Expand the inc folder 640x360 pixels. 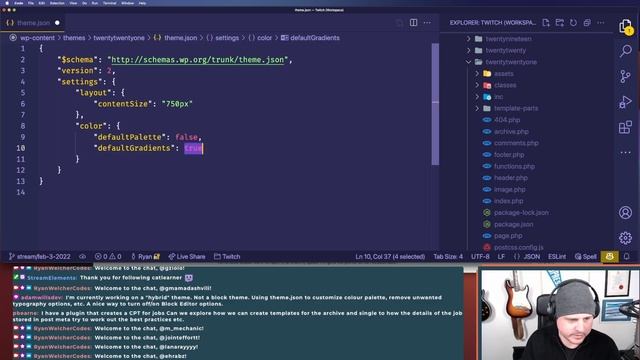(x=498, y=97)
